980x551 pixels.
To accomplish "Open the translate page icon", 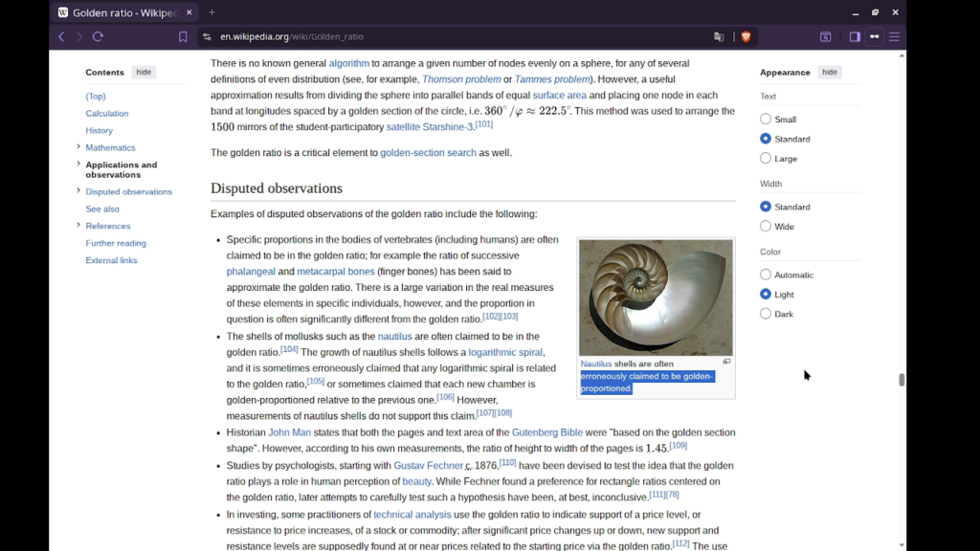I will [719, 37].
